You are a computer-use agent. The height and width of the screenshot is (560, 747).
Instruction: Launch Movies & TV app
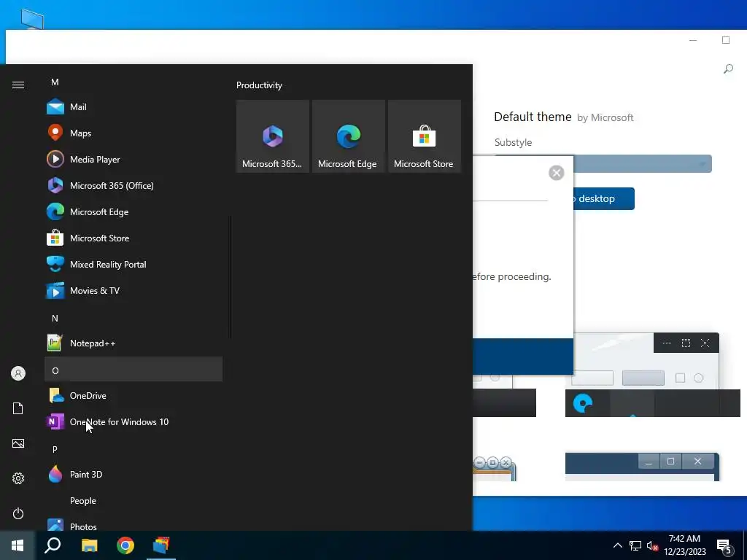tap(133, 290)
